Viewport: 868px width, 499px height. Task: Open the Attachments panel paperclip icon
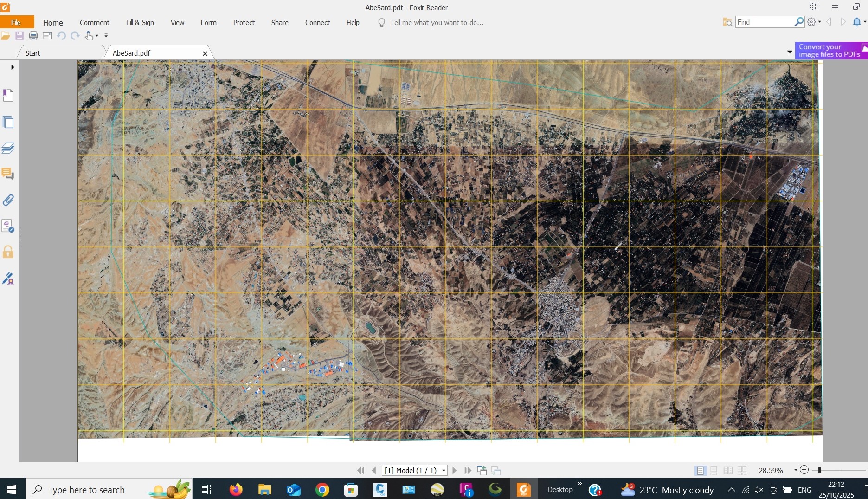[8, 200]
